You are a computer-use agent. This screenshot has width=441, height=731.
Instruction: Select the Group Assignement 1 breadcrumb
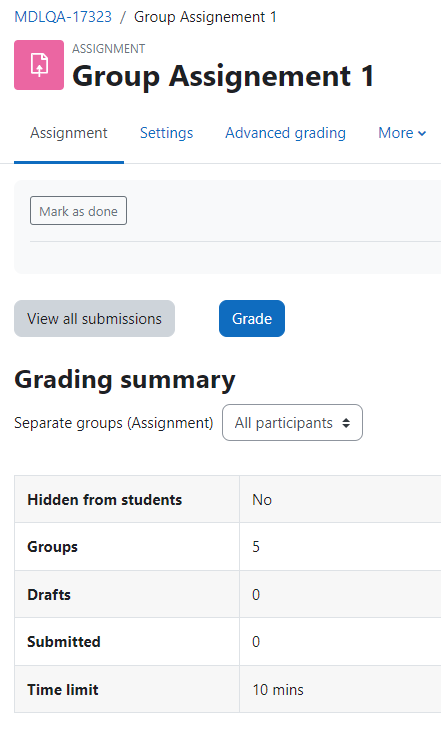205,17
